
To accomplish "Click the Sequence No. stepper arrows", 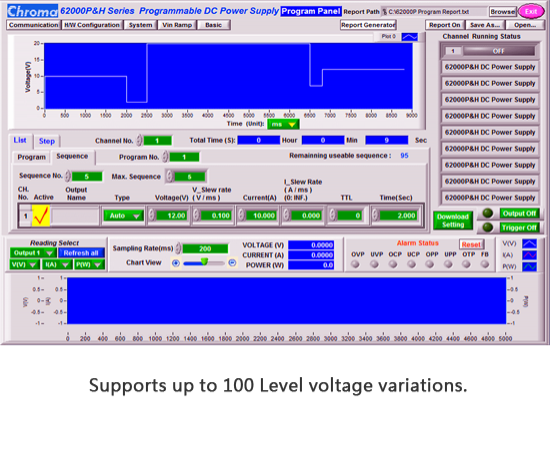I will point(68,176).
